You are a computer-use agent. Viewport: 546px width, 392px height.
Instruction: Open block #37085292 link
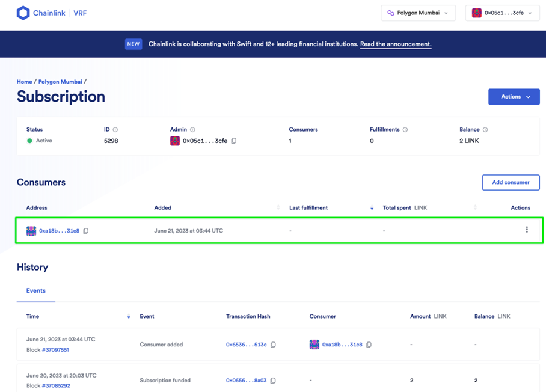[56, 386]
